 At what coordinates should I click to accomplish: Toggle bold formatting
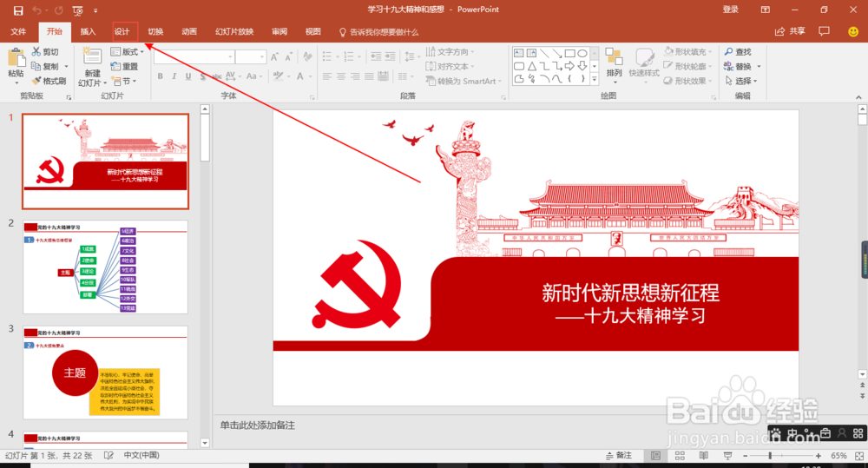pyautogui.click(x=160, y=76)
